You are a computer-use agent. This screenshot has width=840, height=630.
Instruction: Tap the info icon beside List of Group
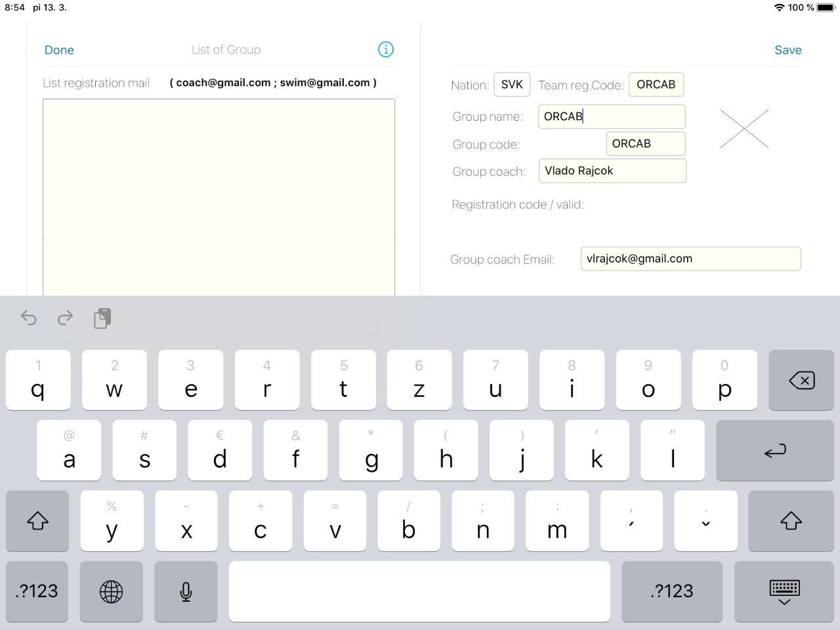386,49
